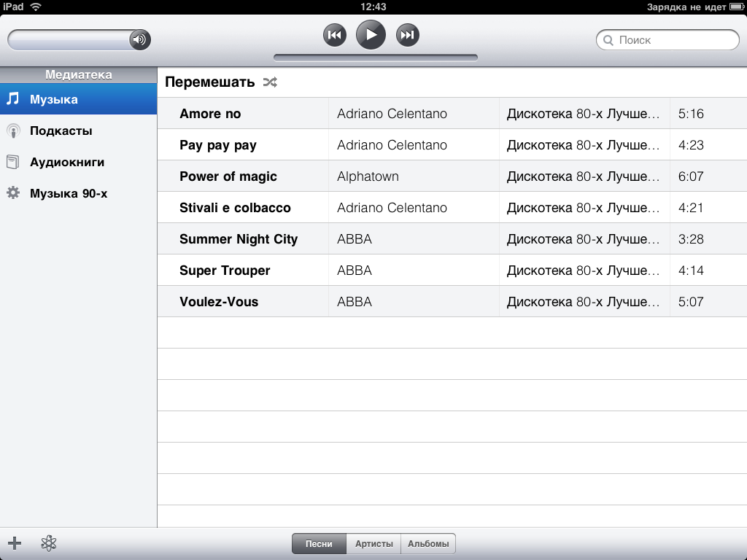The width and height of the screenshot is (747, 560).
Task: Open the Музыка 90-х smart playlist
Action: [x=78, y=193]
